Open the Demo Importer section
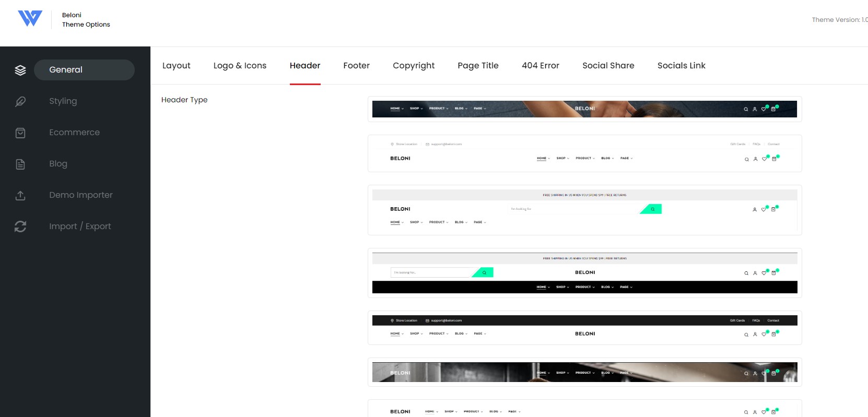This screenshot has width=868, height=417. (81, 195)
